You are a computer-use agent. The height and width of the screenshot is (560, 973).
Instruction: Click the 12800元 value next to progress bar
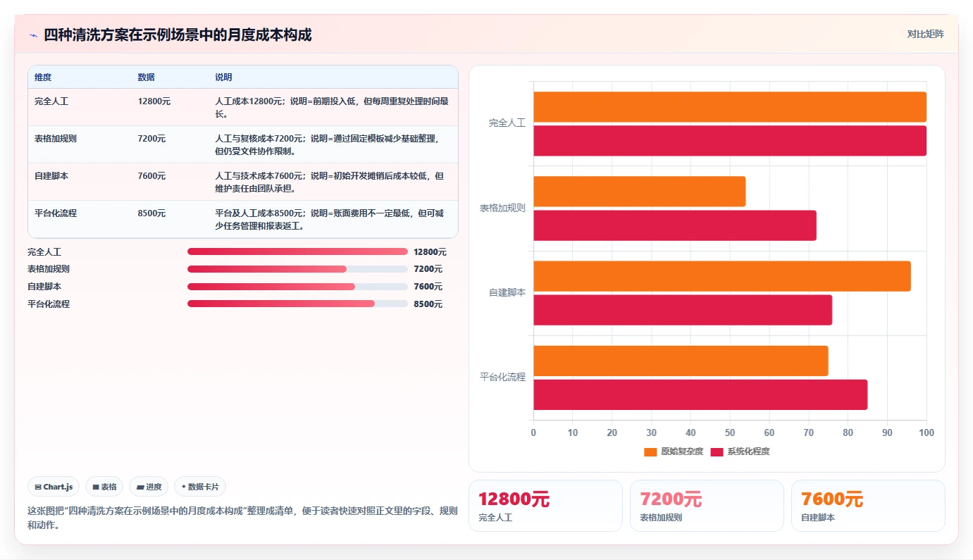point(430,251)
